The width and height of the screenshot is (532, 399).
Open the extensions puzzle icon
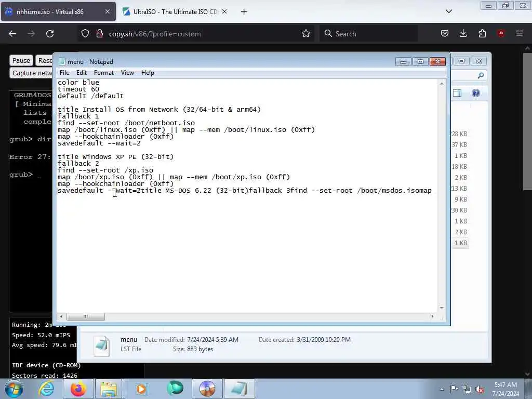(482, 33)
